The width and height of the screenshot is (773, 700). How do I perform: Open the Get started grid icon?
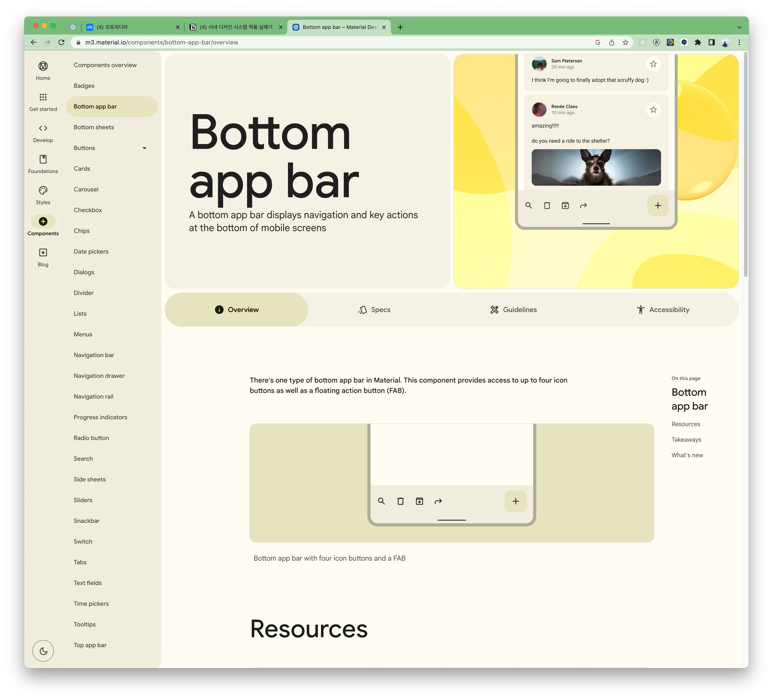pyautogui.click(x=43, y=97)
